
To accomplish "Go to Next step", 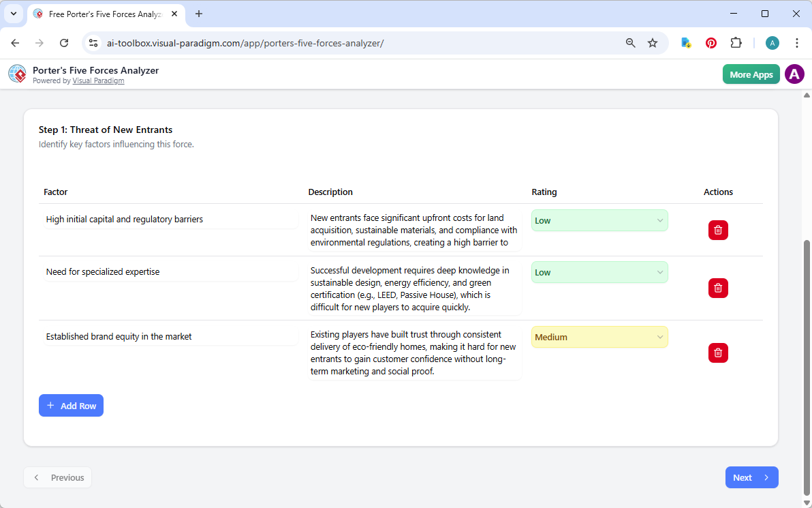I will point(751,477).
